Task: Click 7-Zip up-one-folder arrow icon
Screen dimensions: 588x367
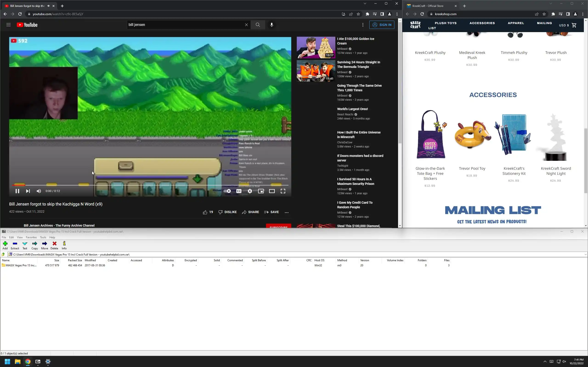Action: 3,254
